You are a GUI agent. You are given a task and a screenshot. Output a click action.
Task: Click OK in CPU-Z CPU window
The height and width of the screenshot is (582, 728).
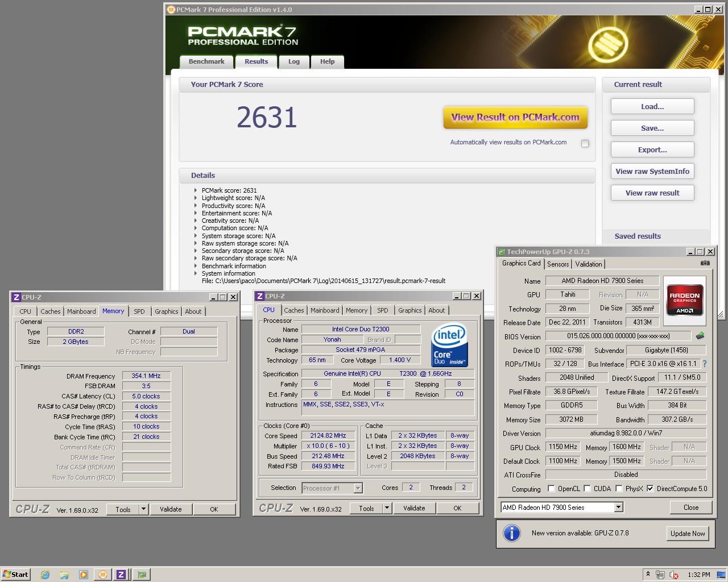(x=457, y=508)
